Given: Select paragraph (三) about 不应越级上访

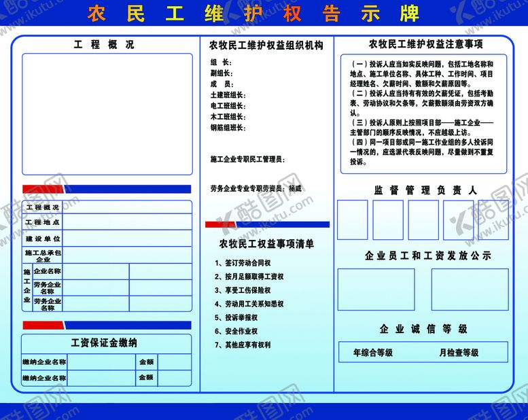Looking at the screenshot, I should [421, 127].
